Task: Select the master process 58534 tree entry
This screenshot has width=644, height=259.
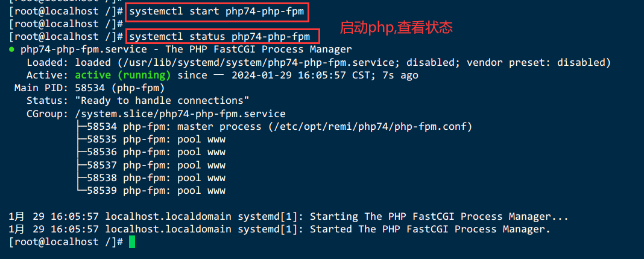Action: [274, 127]
